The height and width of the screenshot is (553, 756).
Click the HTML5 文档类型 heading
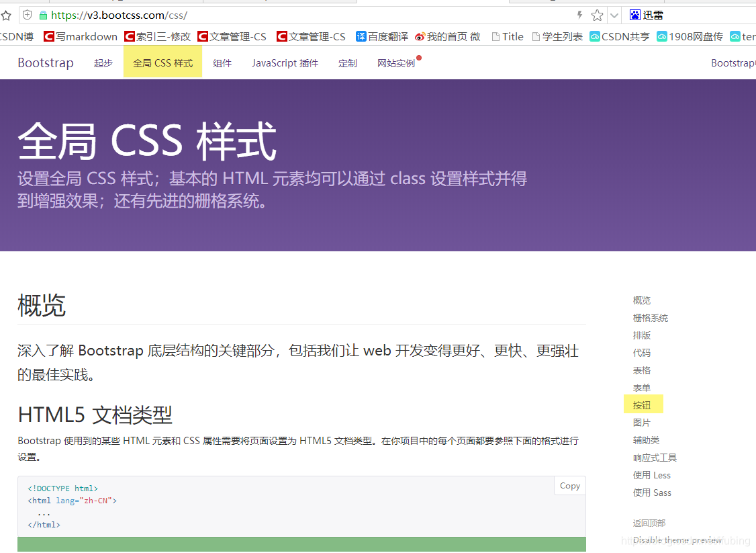coord(95,415)
